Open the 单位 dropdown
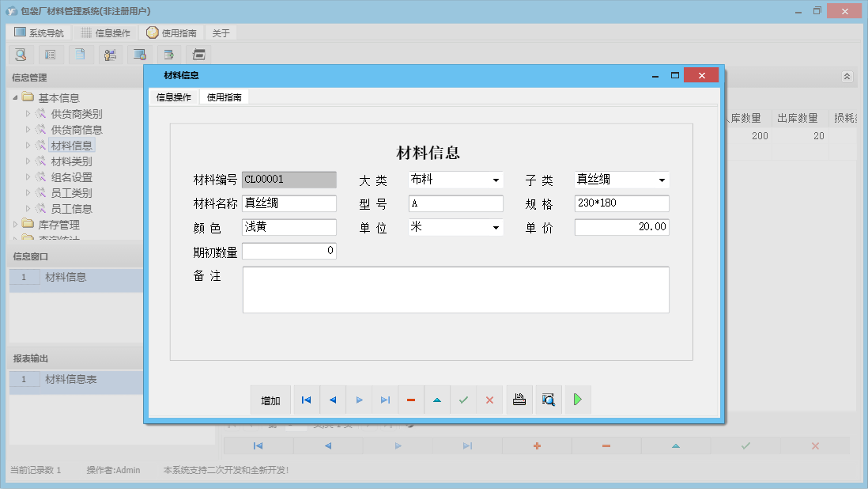868x489 pixels. tap(496, 228)
